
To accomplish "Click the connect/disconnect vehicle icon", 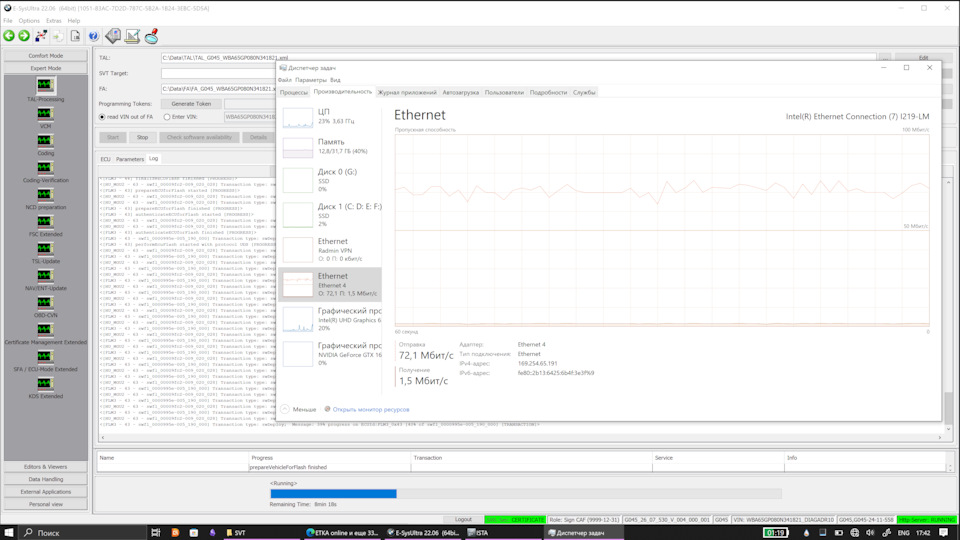I will (x=41, y=36).
